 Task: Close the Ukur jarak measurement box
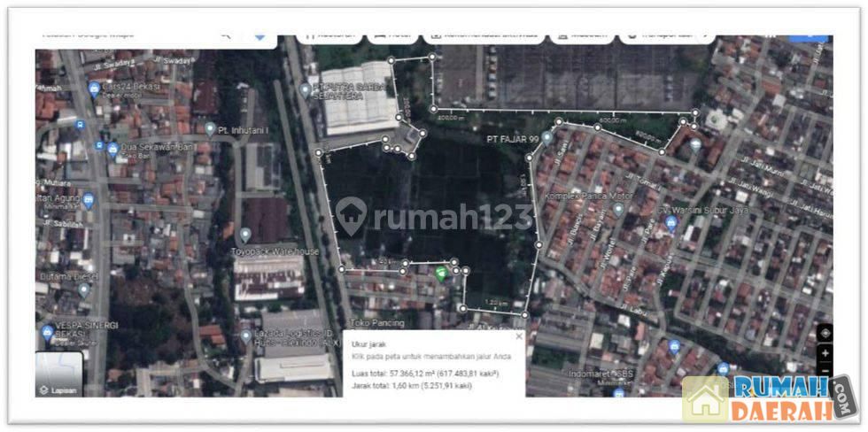coord(519,336)
